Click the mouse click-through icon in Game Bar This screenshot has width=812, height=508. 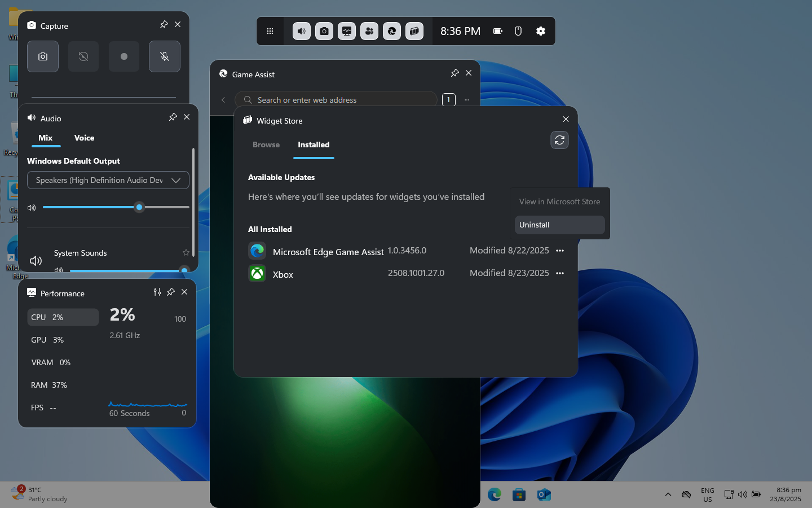coord(518,31)
